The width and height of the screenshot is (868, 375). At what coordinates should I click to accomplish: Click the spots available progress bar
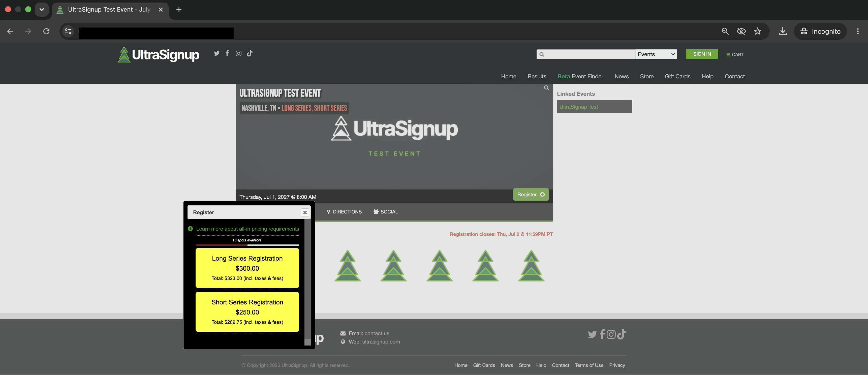[x=247, y=245]
